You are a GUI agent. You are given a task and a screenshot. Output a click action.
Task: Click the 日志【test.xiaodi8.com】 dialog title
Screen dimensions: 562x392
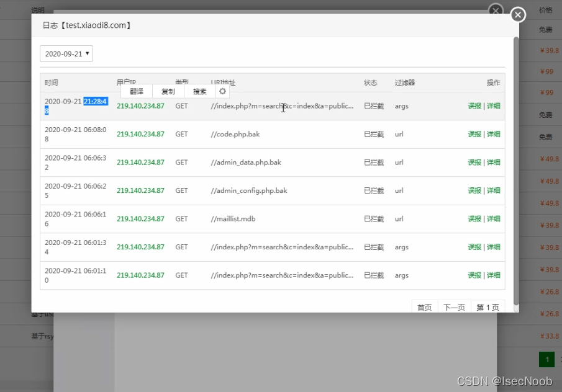click(87, 25)
